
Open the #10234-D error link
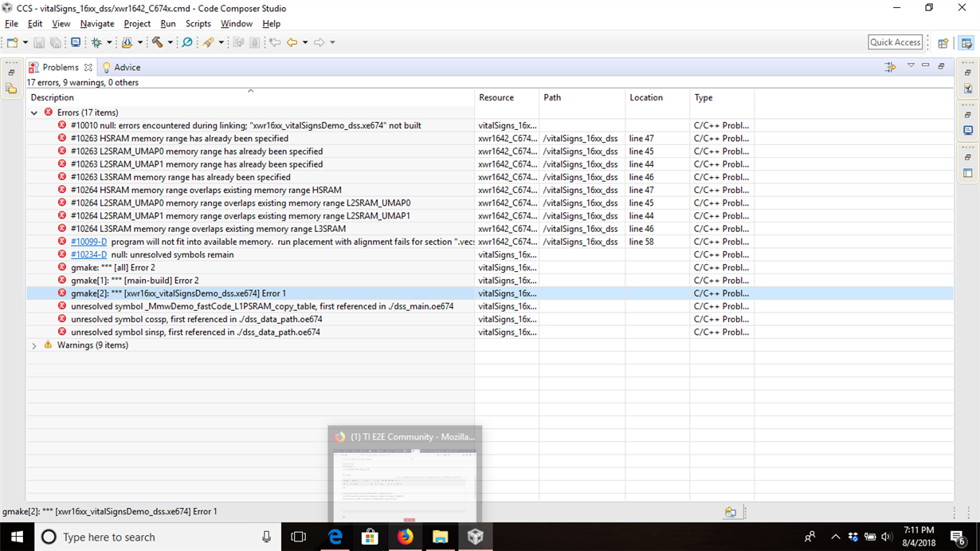click(x=88, y=255)
